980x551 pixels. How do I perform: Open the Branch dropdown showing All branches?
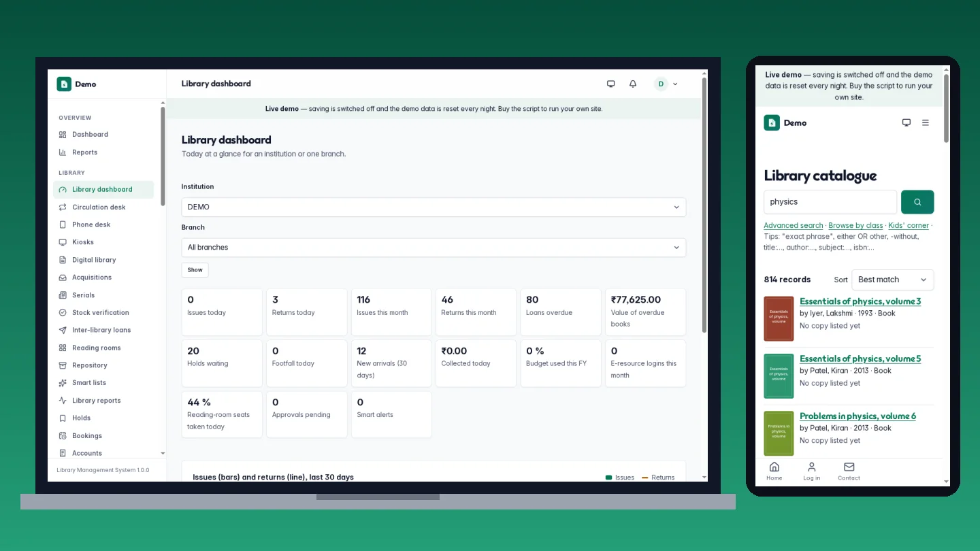tap(434, 248)
